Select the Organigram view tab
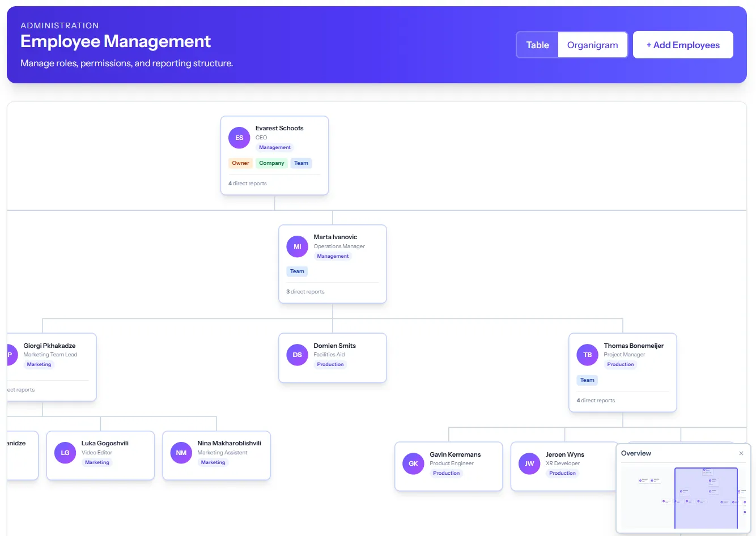756x536 pixels. [592, 44]
